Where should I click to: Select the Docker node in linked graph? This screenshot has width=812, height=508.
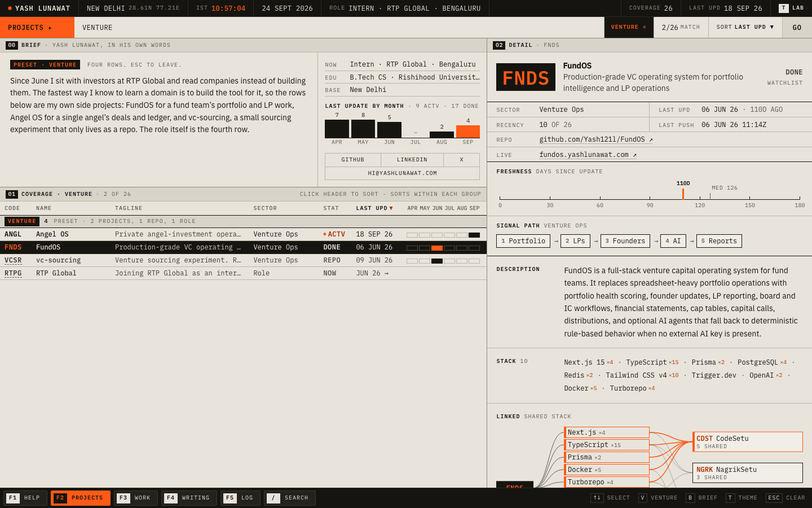(607, 470)
